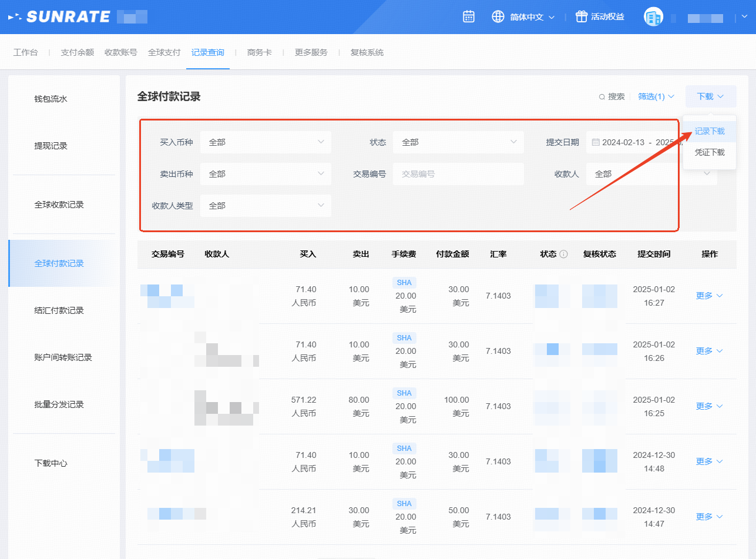This screenshot has height=559, width=756.
Task: Switch to the 支付余额 tab
Action: 77,52
